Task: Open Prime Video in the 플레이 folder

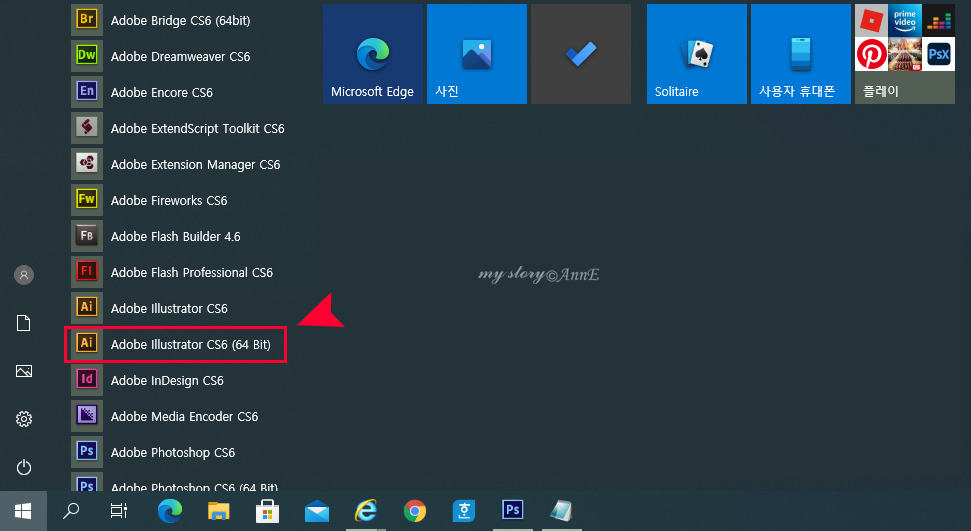Action: [905, 20]
